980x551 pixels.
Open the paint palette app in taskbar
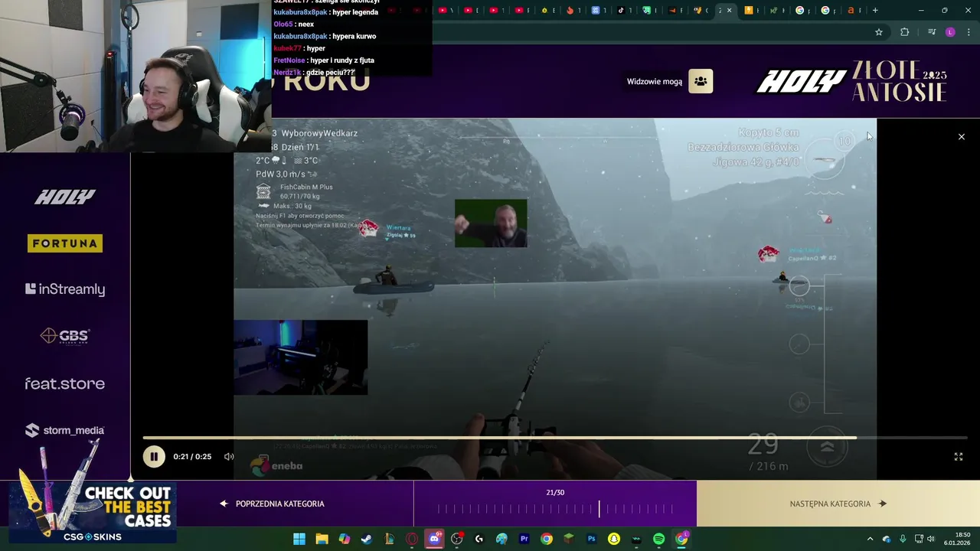click(x=501, y=539)
